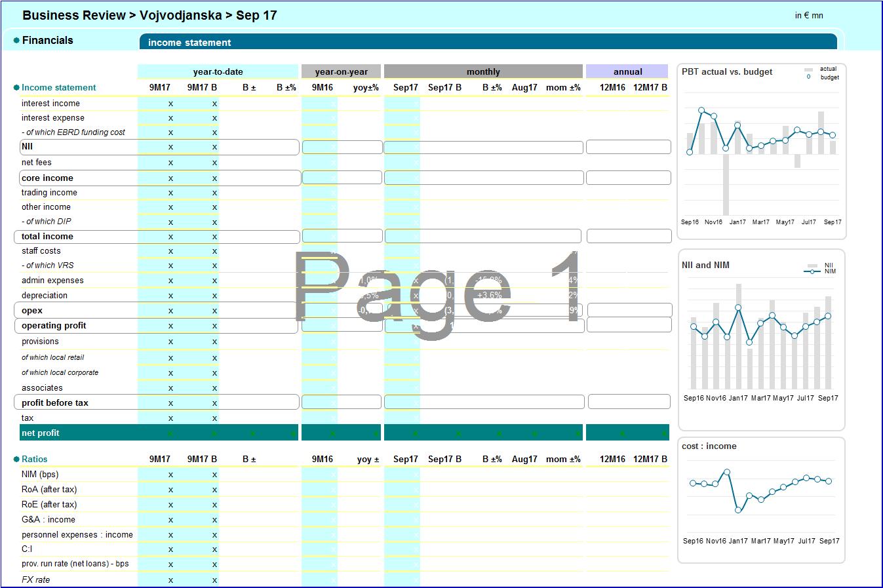Click the 'annual' column group header

click(627, 71)
